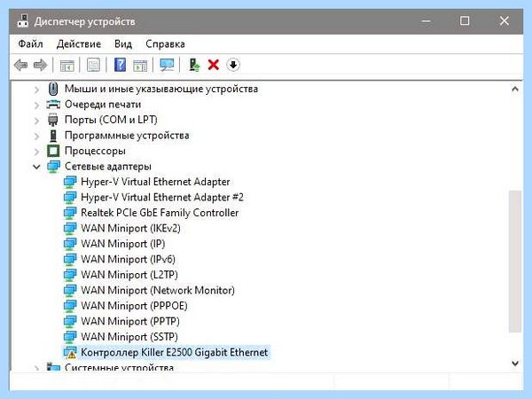The width and height of the screenshot is (532, 399).
Task: Click the processor icon next to Процессоры
Action: (53, 151)
